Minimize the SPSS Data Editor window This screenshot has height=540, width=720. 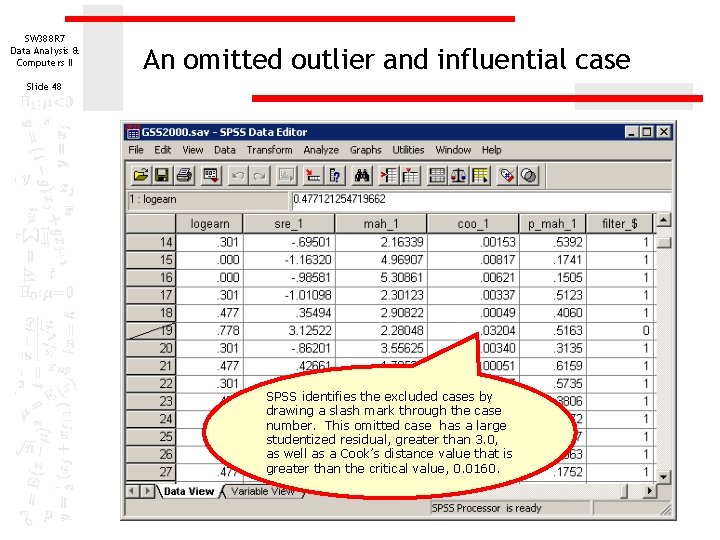tap(631, 132)
